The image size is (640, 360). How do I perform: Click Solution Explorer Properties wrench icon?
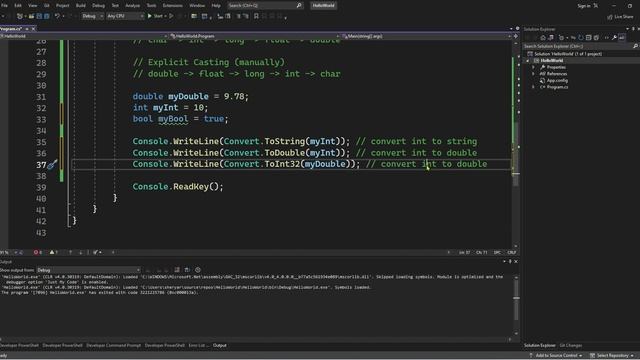click(614, 38)
